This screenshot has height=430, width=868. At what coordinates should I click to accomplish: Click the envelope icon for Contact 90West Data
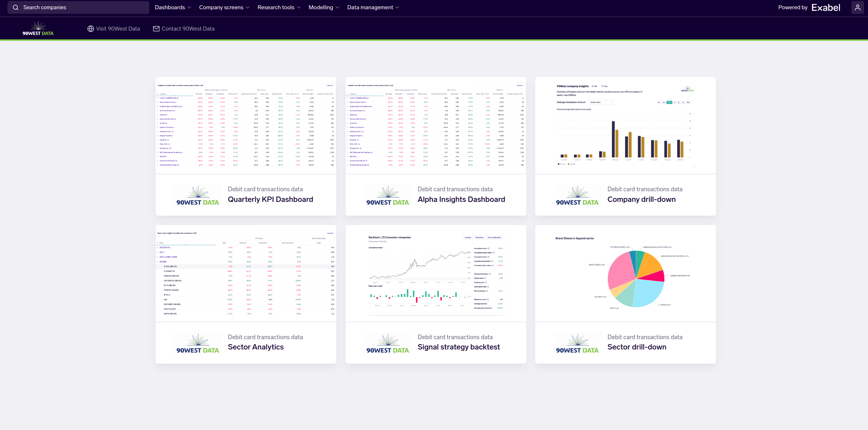point(156,29)
